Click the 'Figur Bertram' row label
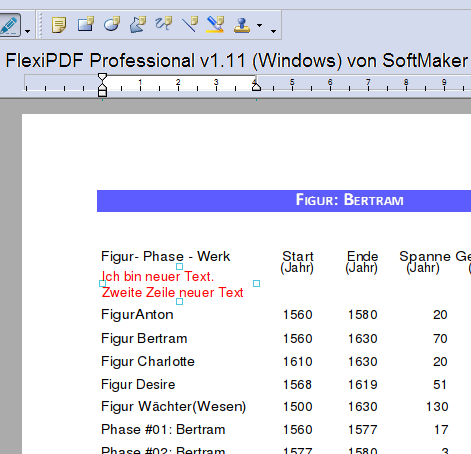This screenshot has height=454, width=471. 144,339
